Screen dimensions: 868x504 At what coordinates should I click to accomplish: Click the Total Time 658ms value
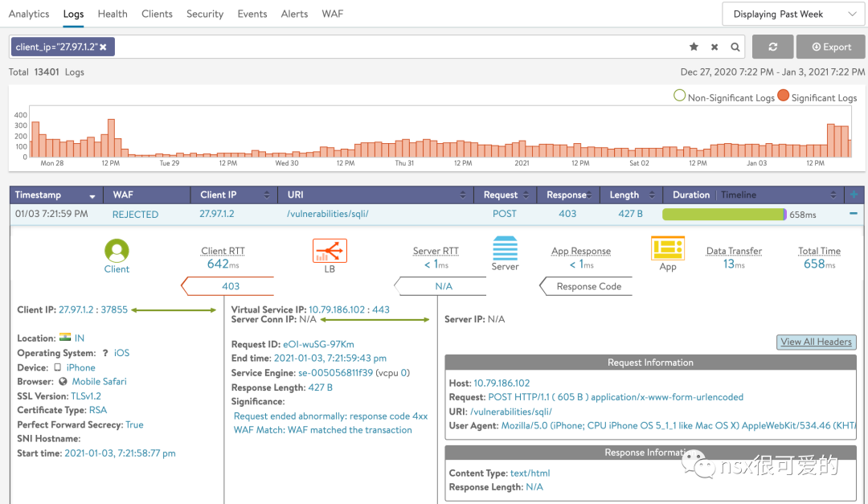pos(819,264)
